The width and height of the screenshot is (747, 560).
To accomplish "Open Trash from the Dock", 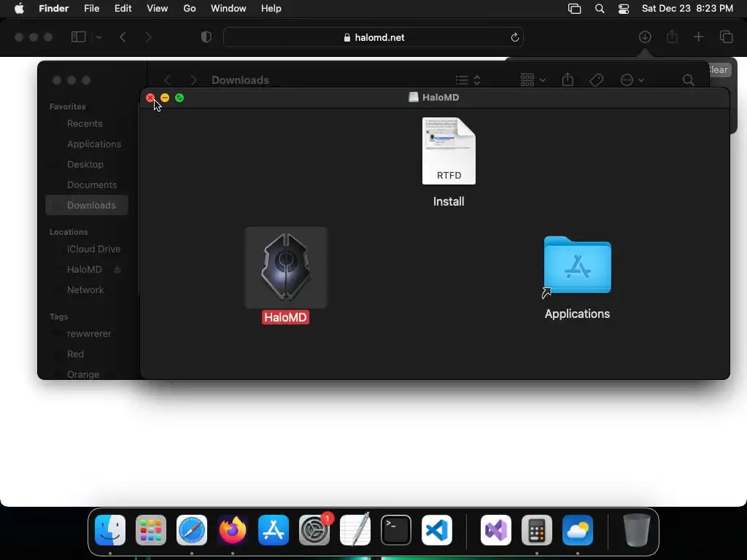I will pos(636,530).
